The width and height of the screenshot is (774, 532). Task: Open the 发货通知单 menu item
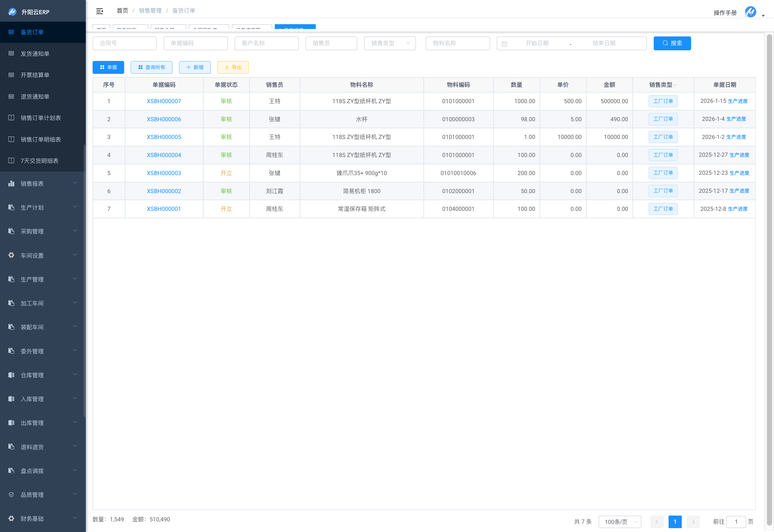(x=35, y=54)
